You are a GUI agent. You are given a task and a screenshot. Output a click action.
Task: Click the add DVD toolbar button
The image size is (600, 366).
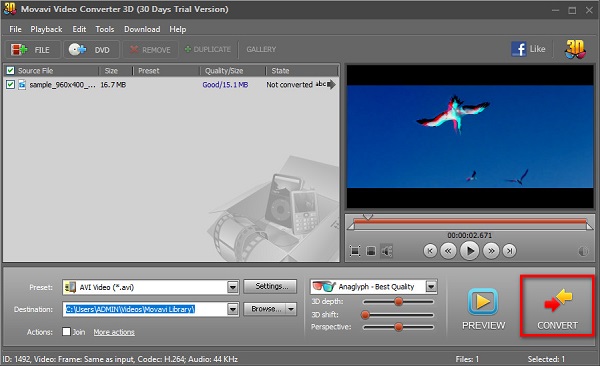(91, 50)
